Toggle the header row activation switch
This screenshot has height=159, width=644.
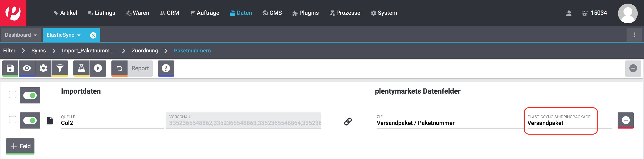(x=30, y=95)
